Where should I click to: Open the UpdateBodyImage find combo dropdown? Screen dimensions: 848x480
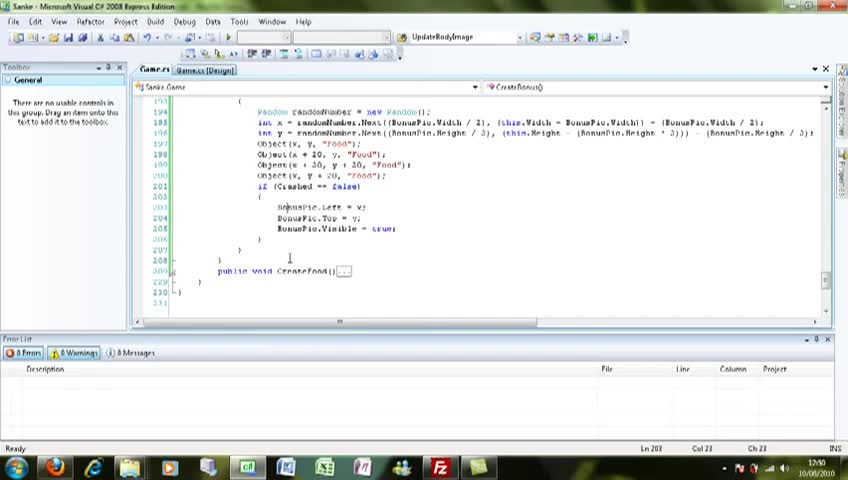pos(520,37)
